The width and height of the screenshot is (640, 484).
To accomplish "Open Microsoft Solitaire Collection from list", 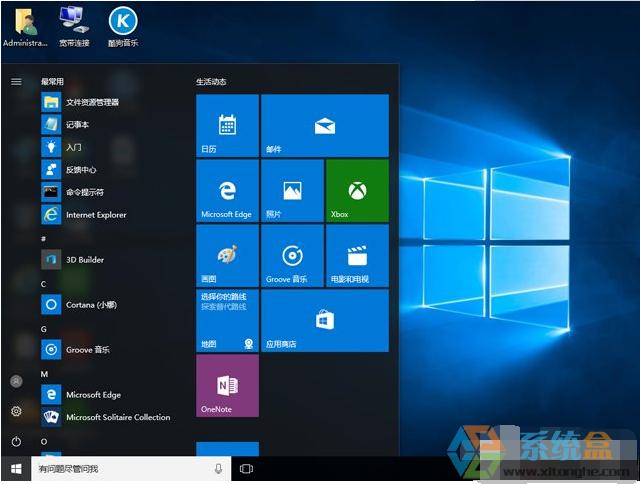I will point(117,417).
